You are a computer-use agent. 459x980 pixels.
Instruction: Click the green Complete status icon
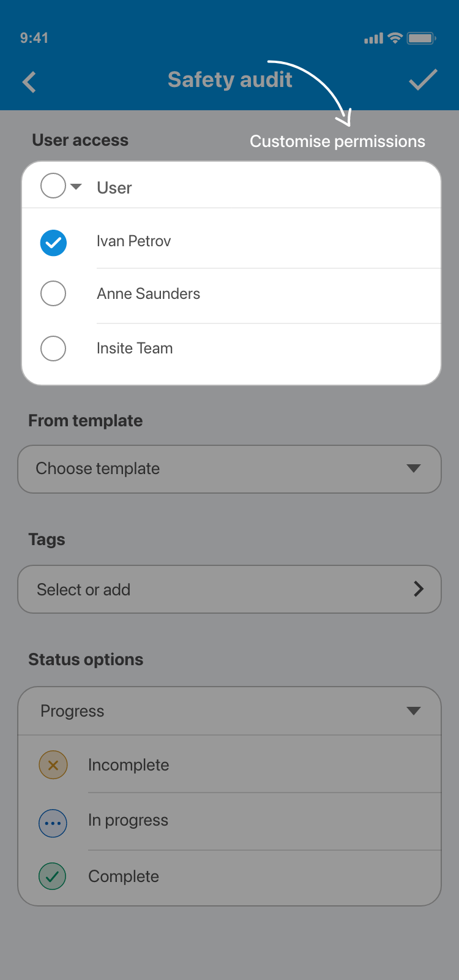point(53,876)
